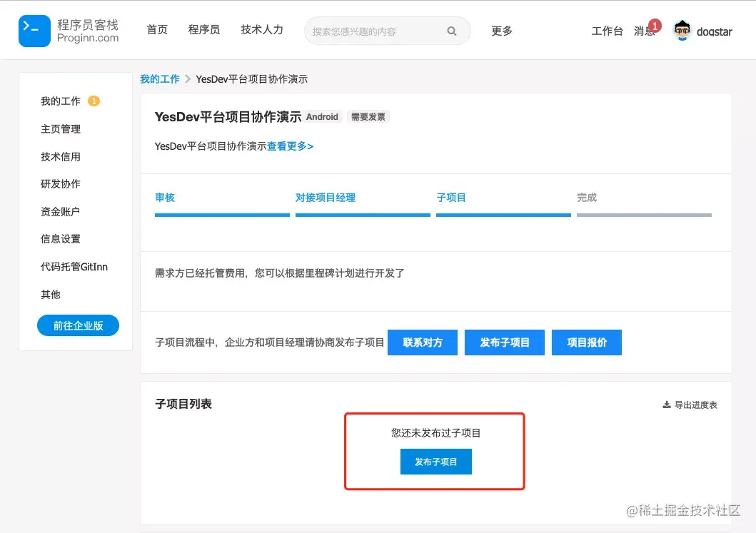Open the 需要发票 label details
The image size is (756, 533).
(368, 116)
